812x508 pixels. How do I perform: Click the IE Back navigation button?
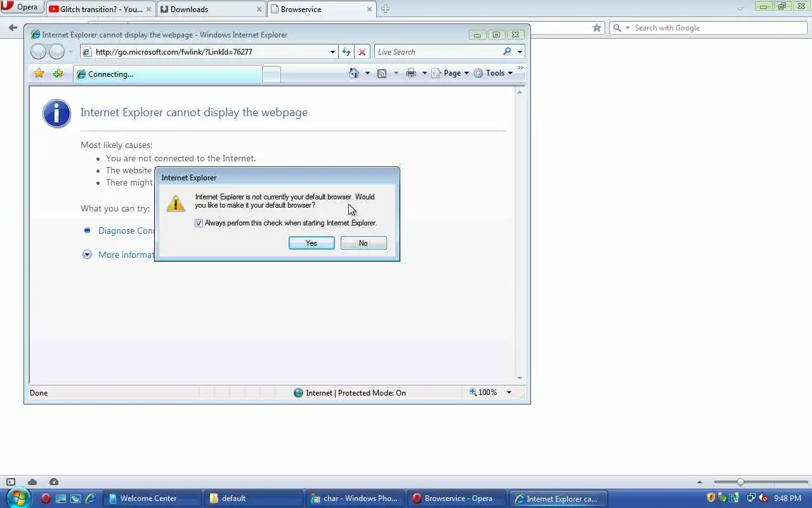[38, 52]
